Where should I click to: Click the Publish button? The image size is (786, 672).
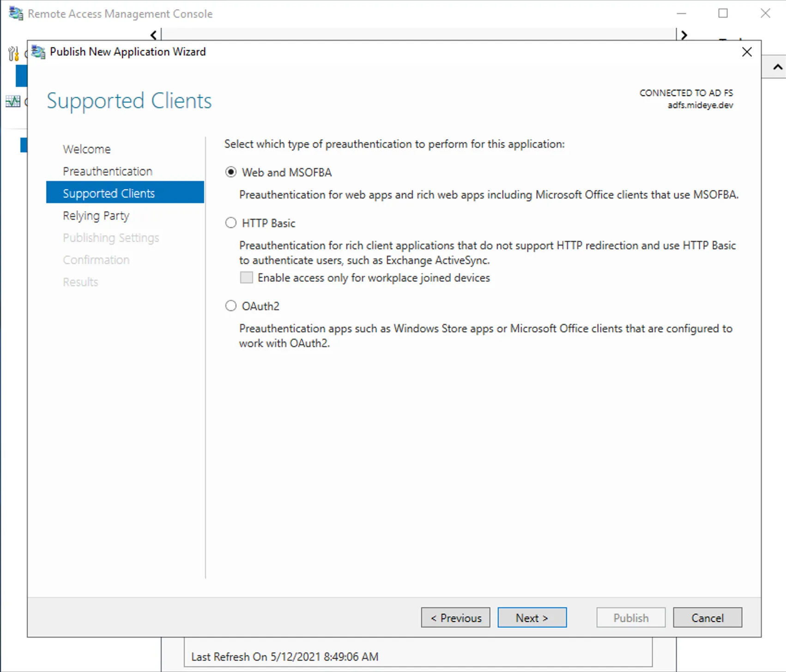[x=631, y=617]
